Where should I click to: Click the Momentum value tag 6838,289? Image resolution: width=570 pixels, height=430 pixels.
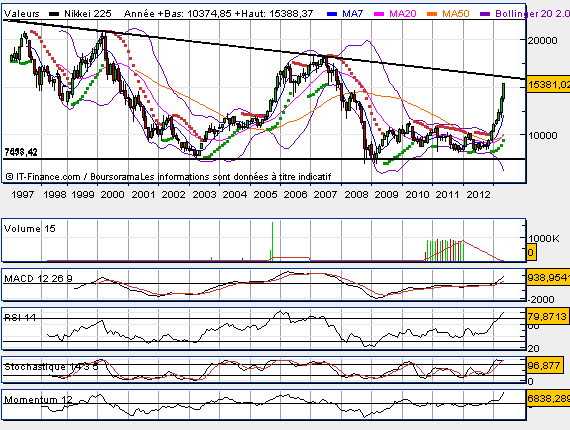(x=548, y=399)
